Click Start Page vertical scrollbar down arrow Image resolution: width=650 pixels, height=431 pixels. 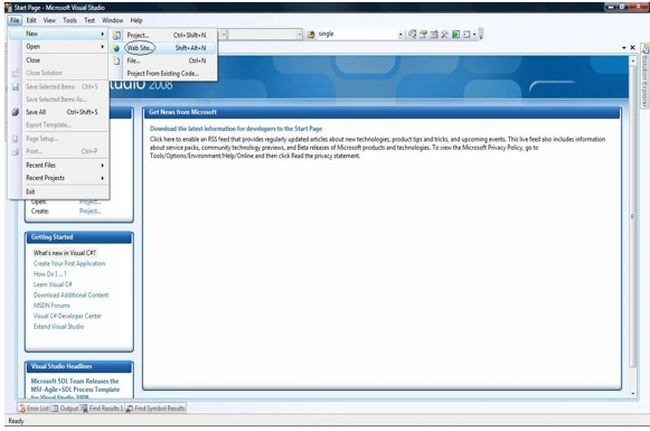(x=633, y=394)
